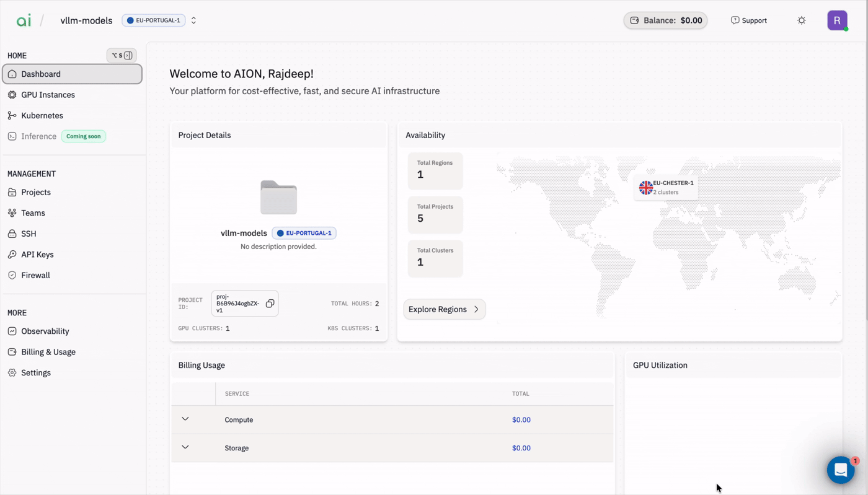The image size is (868, 495).
Task: Open the Balance $0.00 wallet button
Action: (665, 20)
